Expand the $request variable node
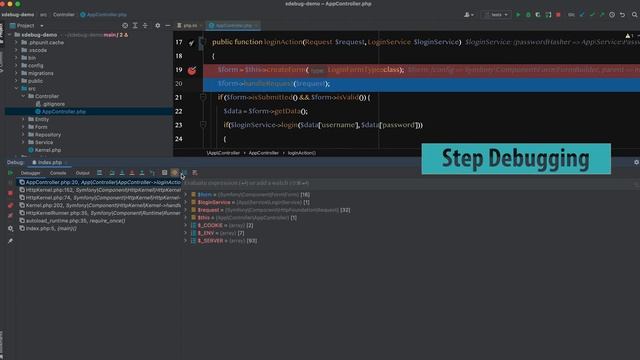 tap(186, 210)
